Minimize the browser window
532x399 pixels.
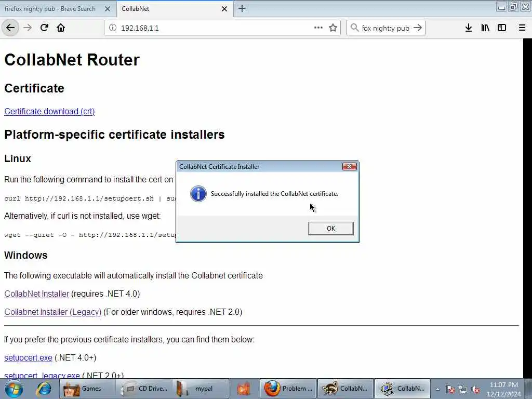pyautogui.click(x=501, y=7)
